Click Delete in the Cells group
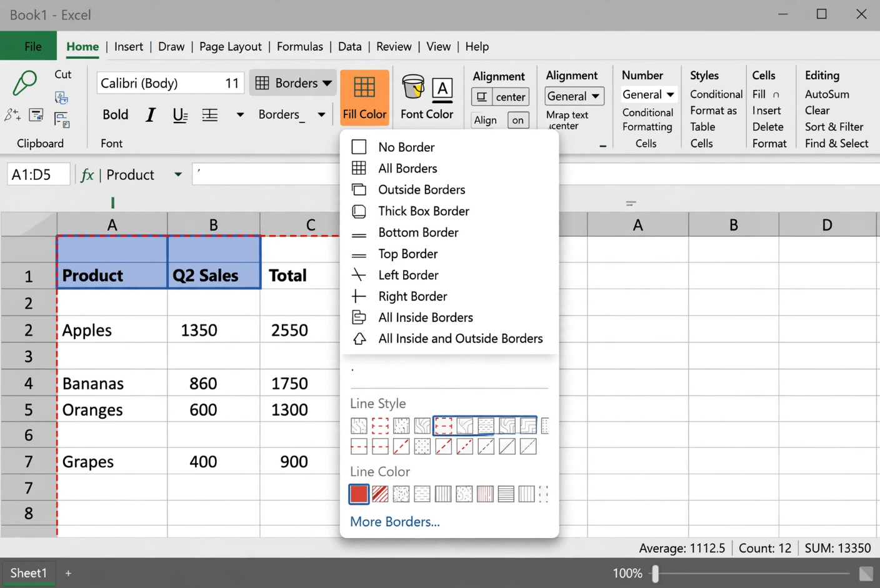Viewport: 880px width, 588px height. (x=768, y=127)
